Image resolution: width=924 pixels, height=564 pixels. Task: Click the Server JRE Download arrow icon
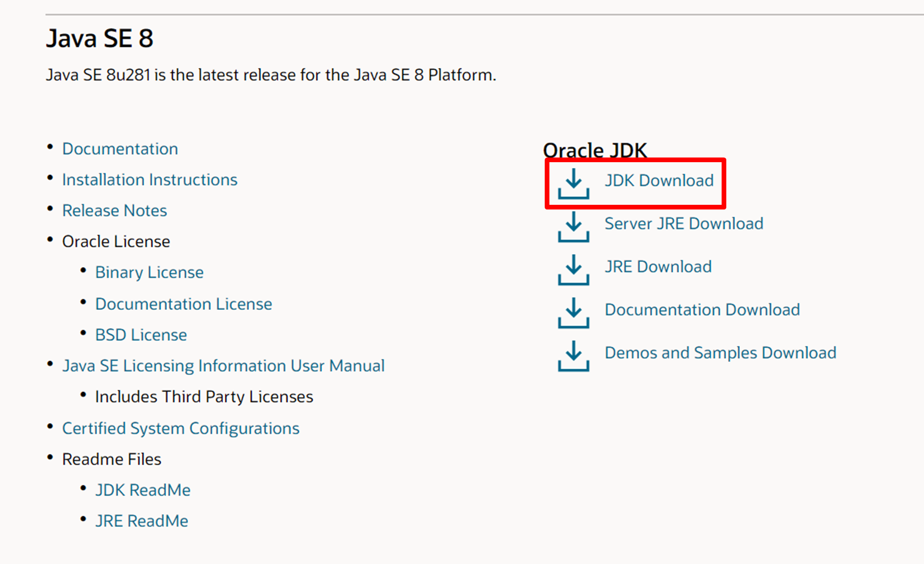click(x=573, y=227)
